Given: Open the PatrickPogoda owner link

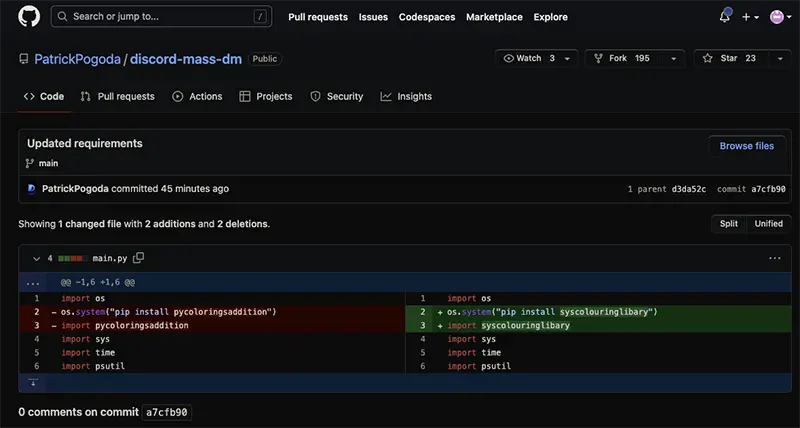Looking at the screenshot, I should pyautogui.click(x=77, y=59).
